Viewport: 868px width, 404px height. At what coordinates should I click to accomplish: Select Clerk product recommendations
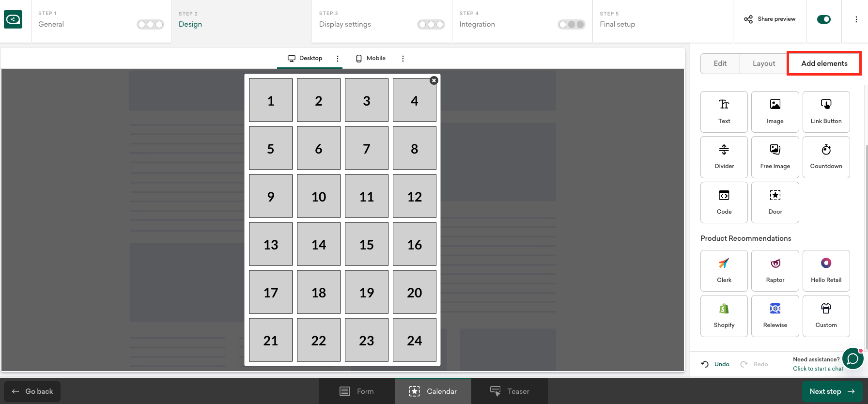pos(724,271)
